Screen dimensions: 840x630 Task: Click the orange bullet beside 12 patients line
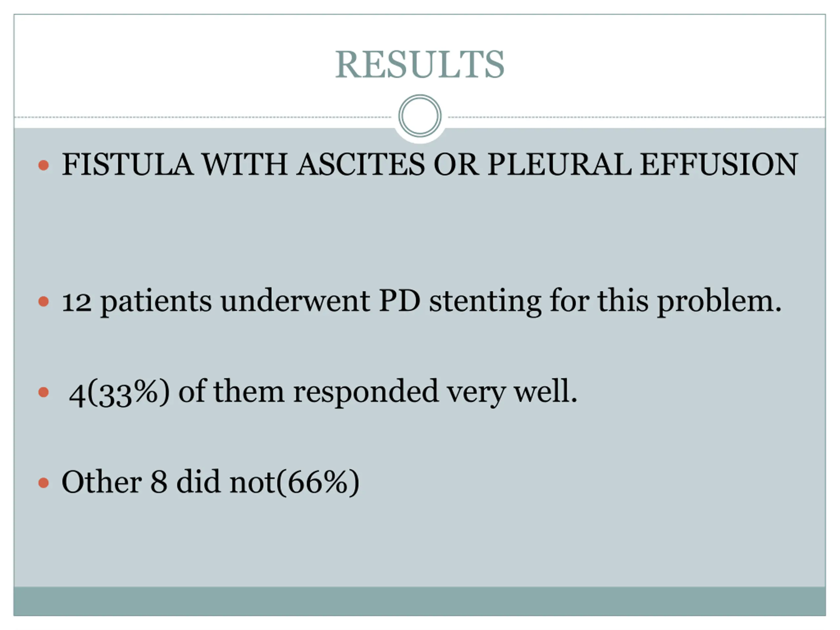tap(44, 302)
